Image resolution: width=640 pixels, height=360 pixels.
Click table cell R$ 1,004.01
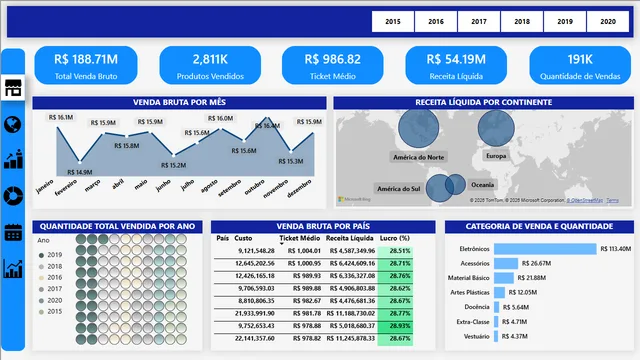pyautogui.click(x=304, y=251)
